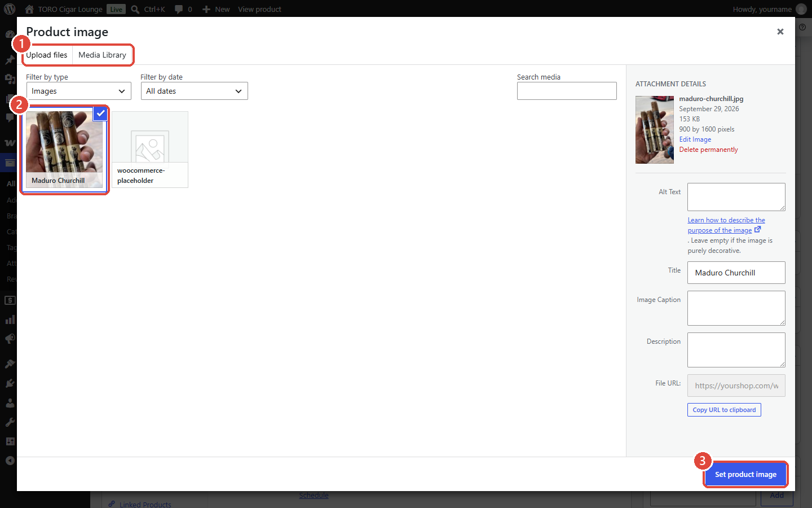
Task: Open the Marketing megaphone icon in the background sidebar
Action: 10,339
